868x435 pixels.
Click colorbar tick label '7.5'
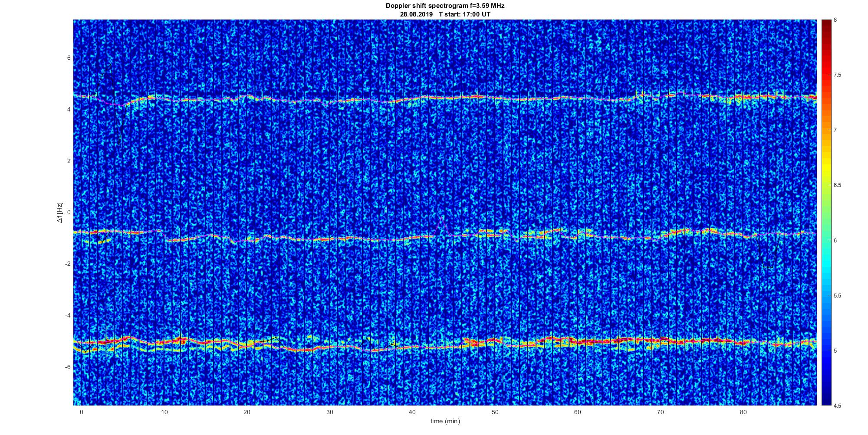(x=837, y=75)
